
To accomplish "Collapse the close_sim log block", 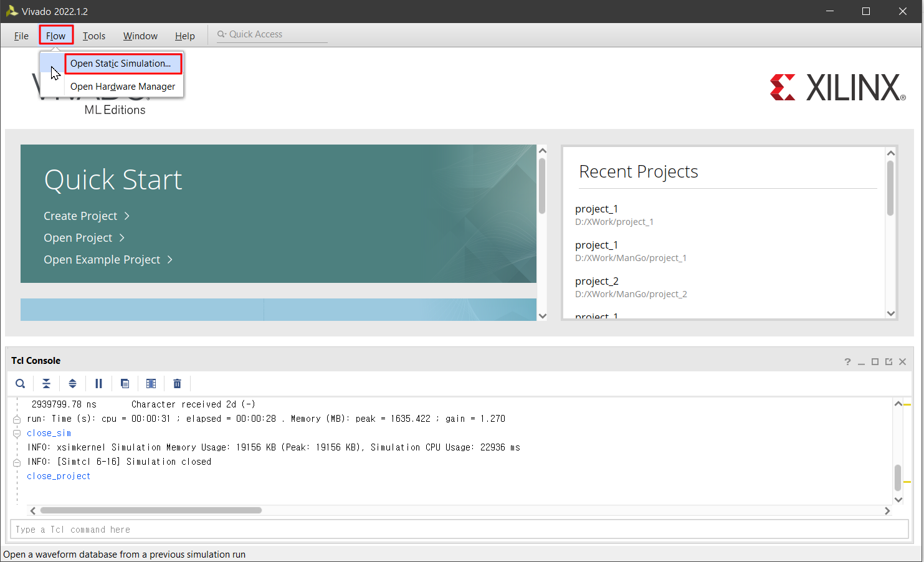I will [x=17, y=434].
